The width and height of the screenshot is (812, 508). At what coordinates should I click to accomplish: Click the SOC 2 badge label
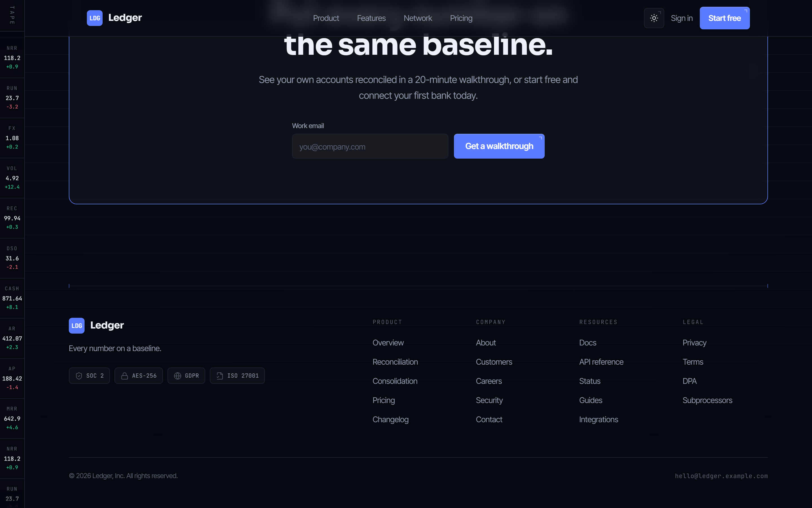(95, 376)
